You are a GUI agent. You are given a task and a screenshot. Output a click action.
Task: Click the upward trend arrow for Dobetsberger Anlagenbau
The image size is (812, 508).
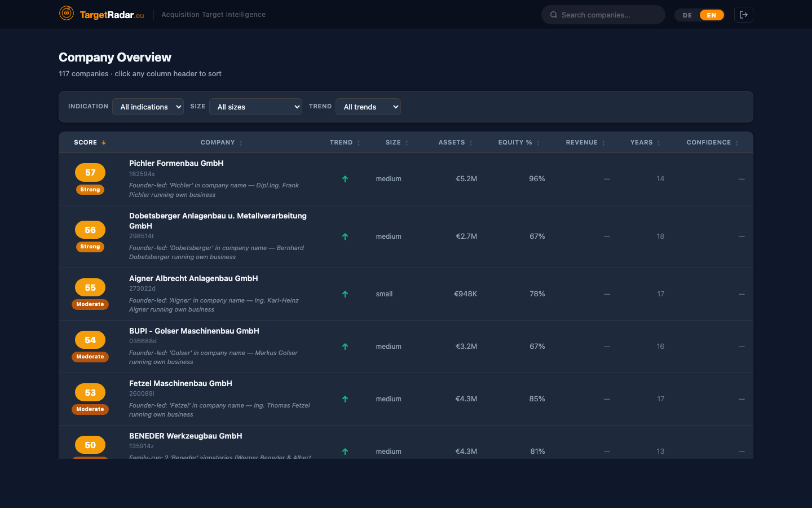(x=345, y=237)
